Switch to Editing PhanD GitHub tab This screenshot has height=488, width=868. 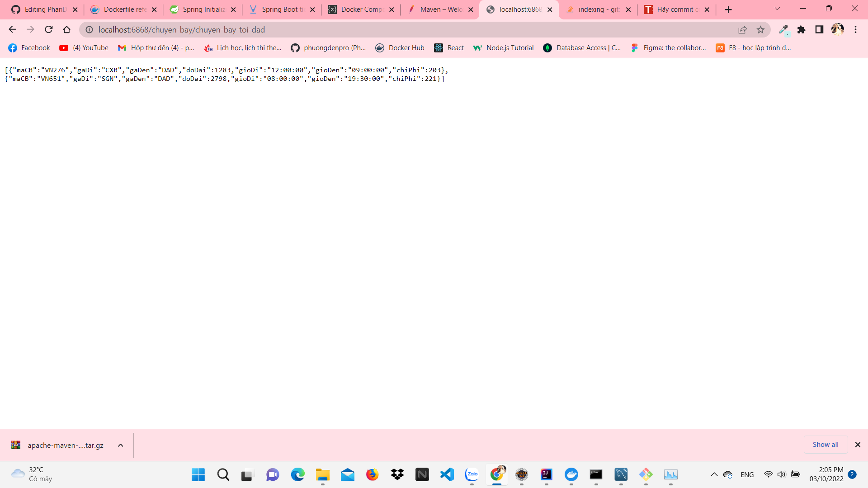pyautogui.click(x=44, y=9)
